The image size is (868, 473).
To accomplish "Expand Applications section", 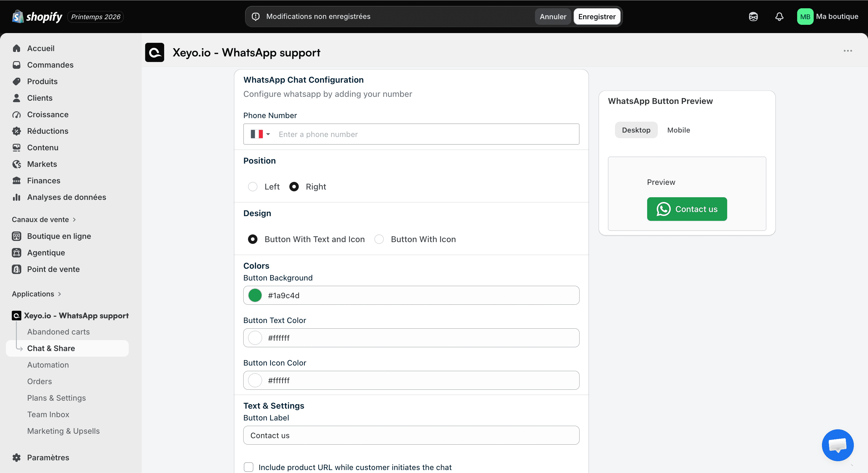I will [x=36, y=294].
